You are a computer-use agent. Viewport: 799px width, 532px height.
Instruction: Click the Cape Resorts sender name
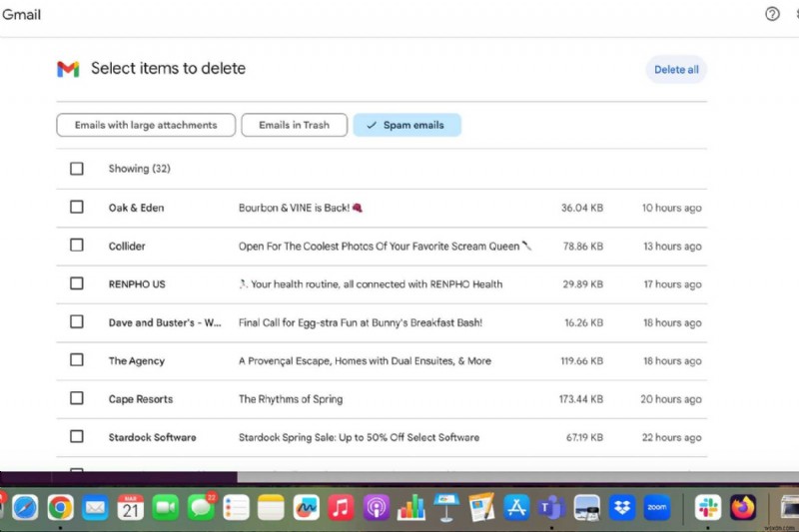pos(141,399)
